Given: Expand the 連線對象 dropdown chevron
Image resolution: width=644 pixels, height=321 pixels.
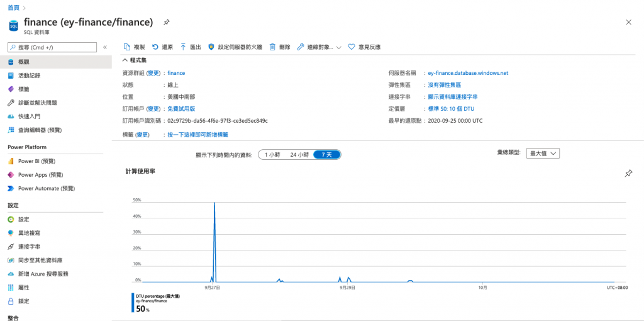Looking at the screenshot, I should point(339,48).
